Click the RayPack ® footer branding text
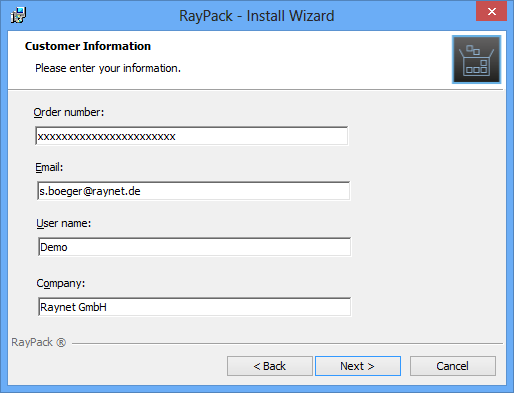This screenshot has width=514, height=393. (39, 342)
